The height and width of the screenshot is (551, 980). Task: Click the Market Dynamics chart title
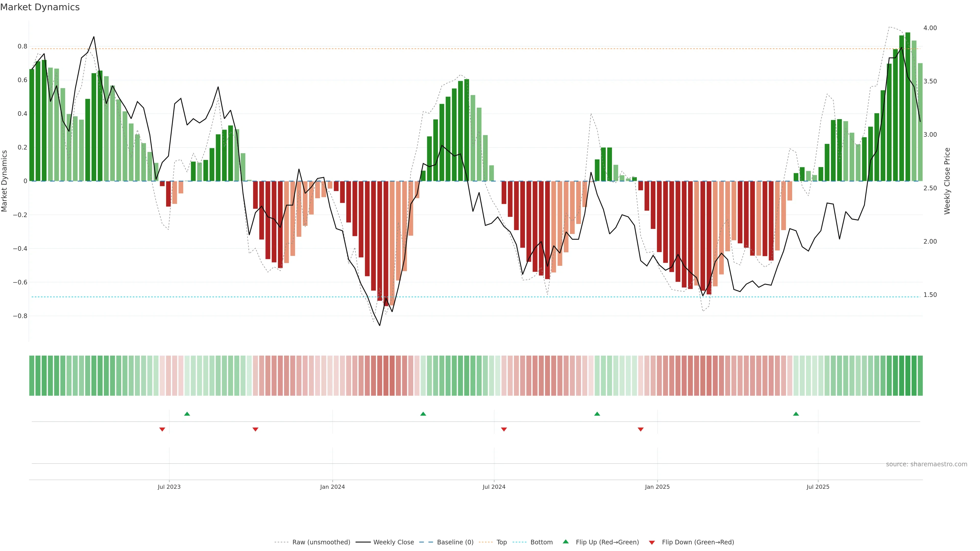pyautogui.click(x=40, y=7)
